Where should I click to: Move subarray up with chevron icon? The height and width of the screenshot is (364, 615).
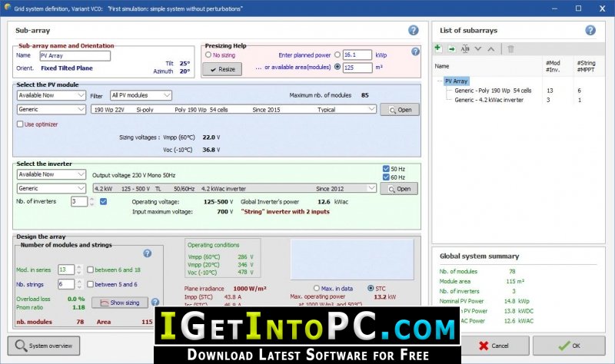(x=491, y=49)
